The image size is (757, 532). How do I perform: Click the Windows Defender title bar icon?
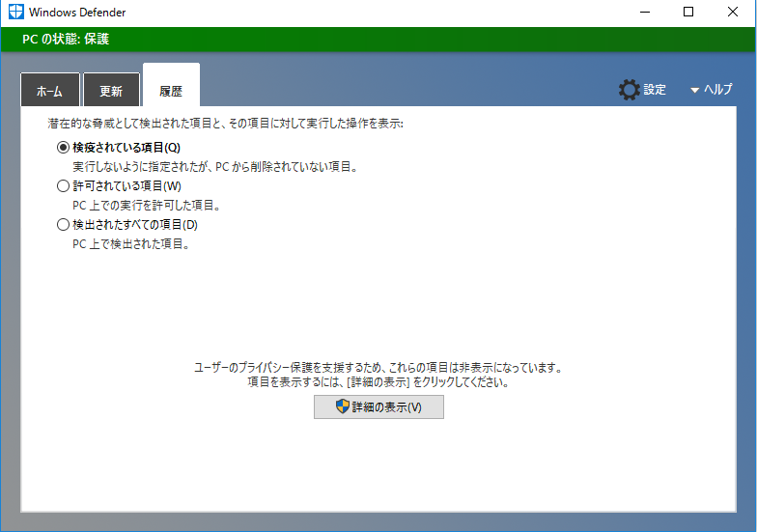[15, 13]
